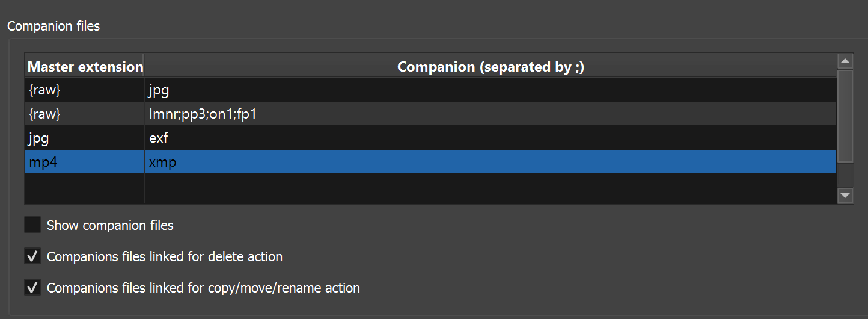This screenshot has height=319, width=868.
Task: Select the first {raw} master extension cell
Action: click(85, 90)
